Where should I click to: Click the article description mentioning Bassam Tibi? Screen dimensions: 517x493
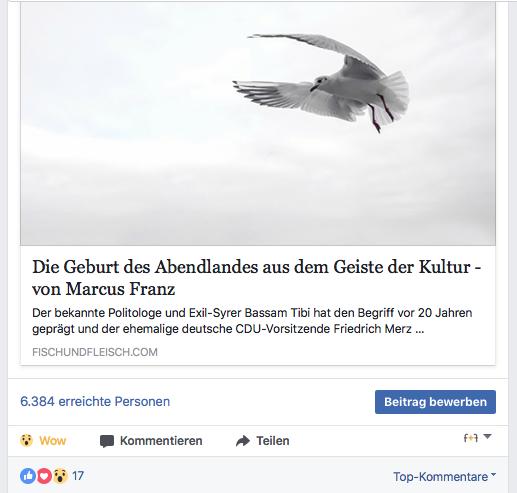(252, 321)
